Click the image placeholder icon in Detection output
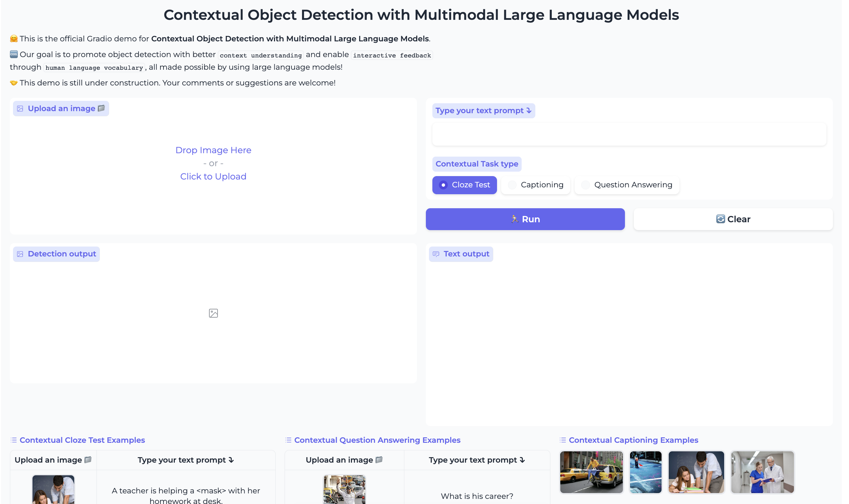 coord(213,313)
